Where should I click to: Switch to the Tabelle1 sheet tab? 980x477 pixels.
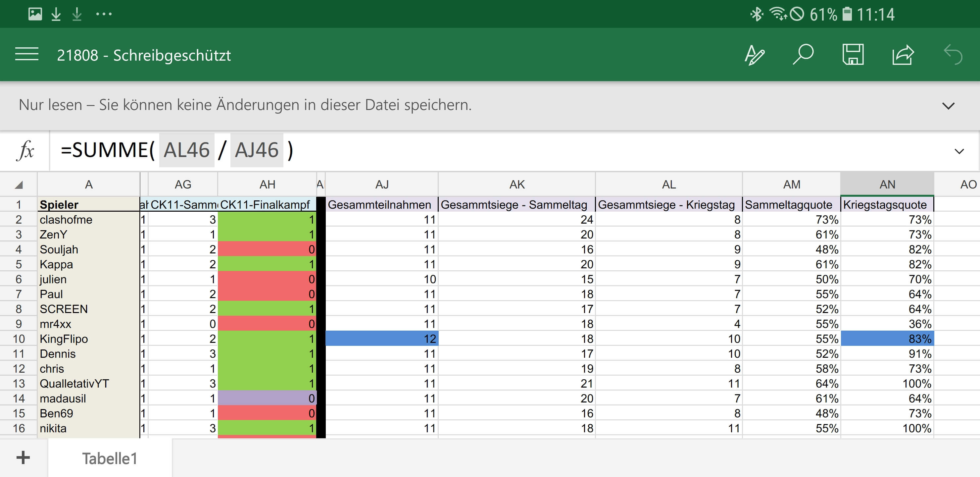coord(110,458)
